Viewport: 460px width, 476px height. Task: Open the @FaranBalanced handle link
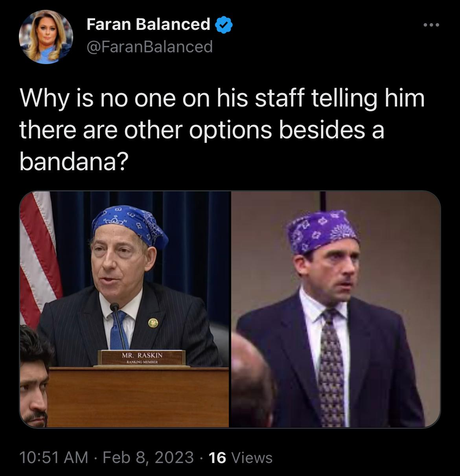click(149, 47)
